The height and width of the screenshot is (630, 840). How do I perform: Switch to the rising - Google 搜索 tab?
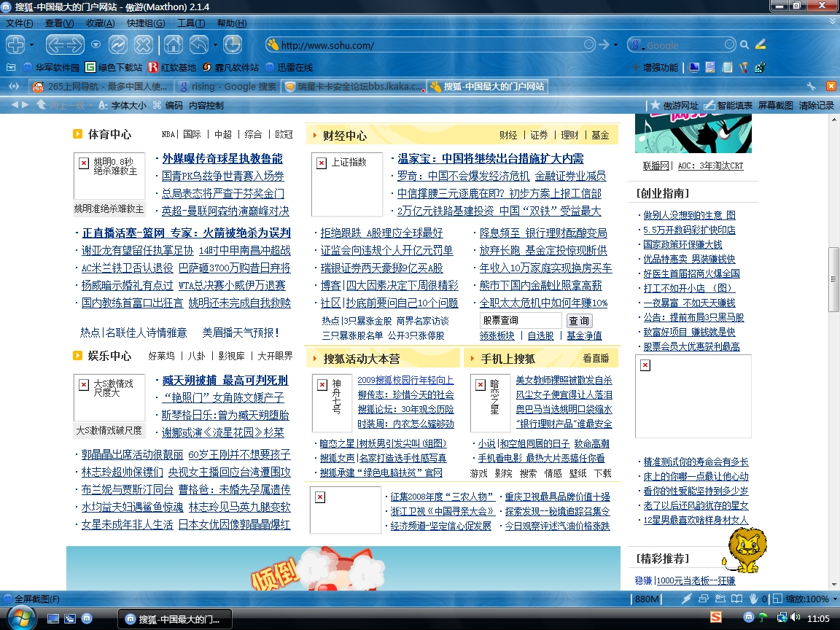pyautogui.click(x=228, y=86)
